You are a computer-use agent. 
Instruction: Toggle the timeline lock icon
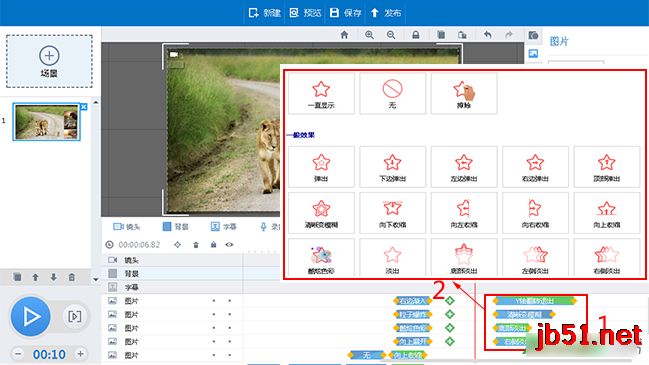point(214,245)
